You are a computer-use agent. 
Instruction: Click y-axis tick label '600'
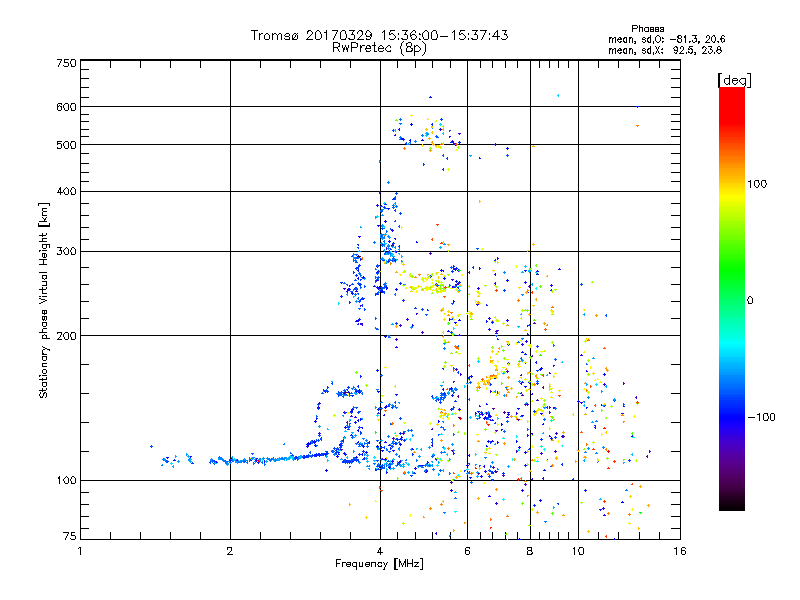pyautogui.click(x=66, y=107)
